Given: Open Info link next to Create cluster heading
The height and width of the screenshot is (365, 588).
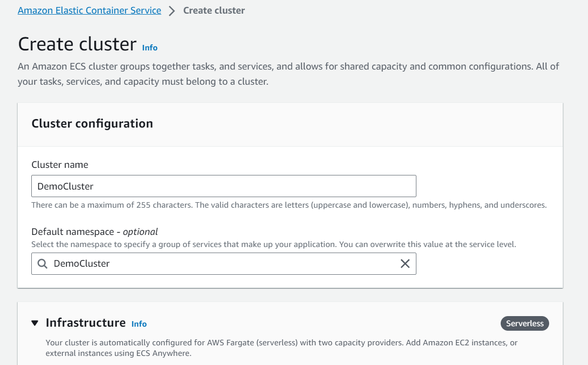Looking at the screenshot, I should pos(149,47).
